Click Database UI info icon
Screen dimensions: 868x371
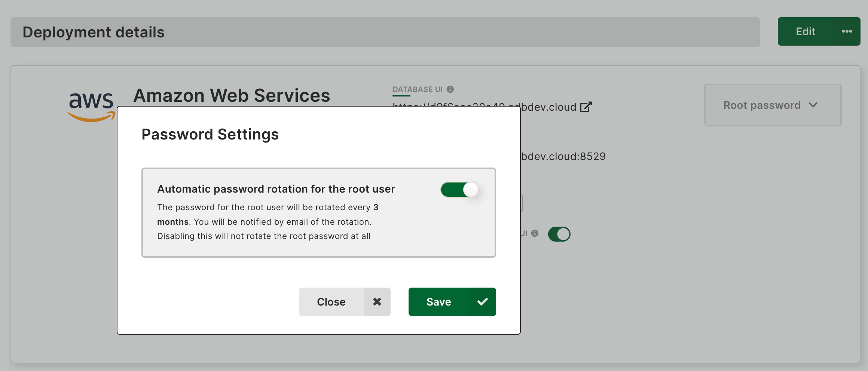click(x=450, y=89)
